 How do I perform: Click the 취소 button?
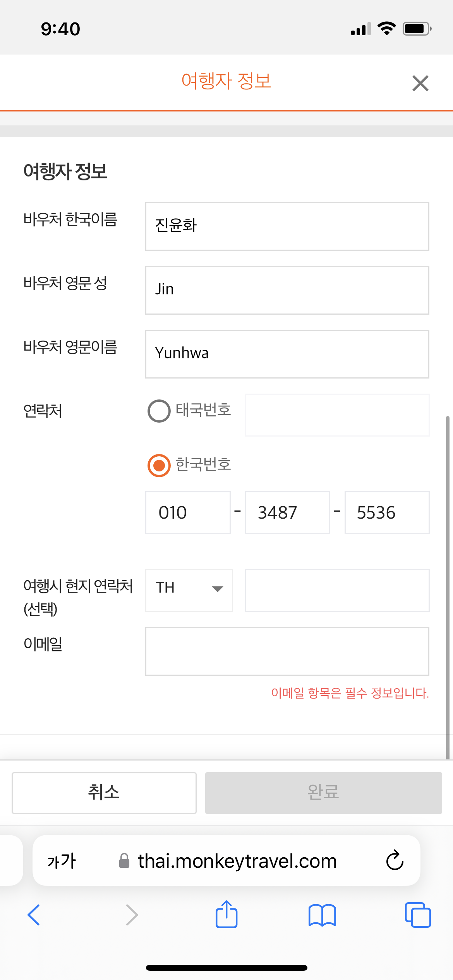pyautogui.click(x=104, y=793)
